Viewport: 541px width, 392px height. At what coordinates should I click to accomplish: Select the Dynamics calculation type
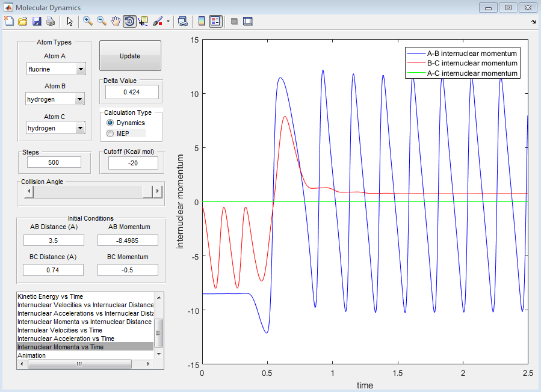[x=110, y=123]
